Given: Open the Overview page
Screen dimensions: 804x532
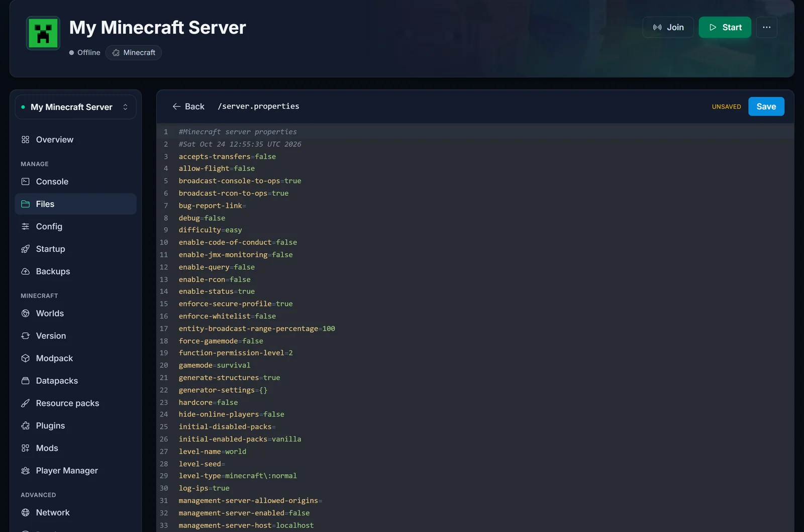Looking at the screenshot, I should pos(75,140).
